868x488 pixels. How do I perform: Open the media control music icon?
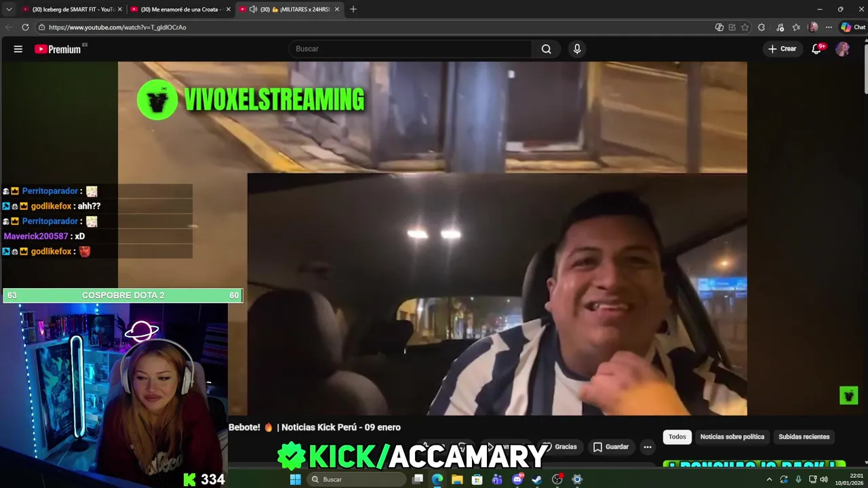pos(780,27)
